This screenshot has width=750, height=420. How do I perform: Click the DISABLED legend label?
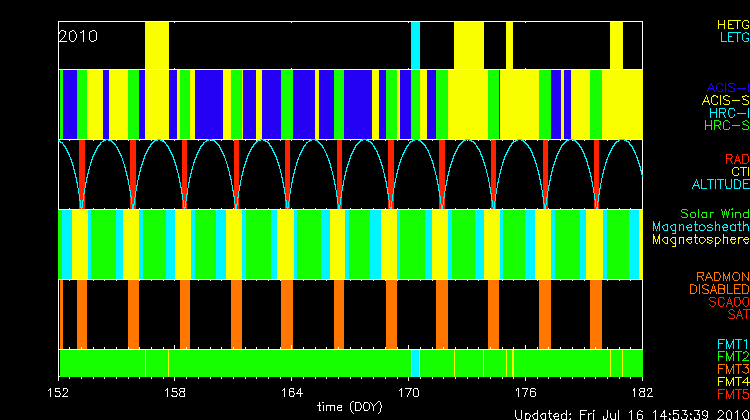tap(718, 290)
